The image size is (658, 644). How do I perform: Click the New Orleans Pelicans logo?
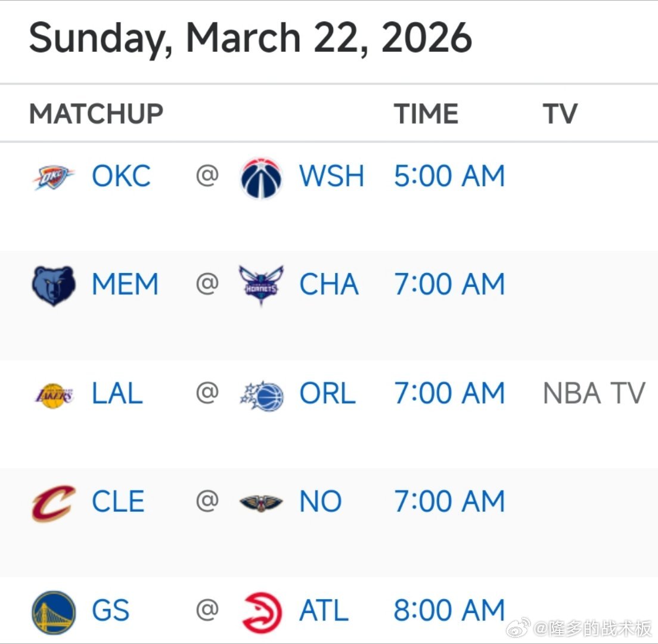261,503
